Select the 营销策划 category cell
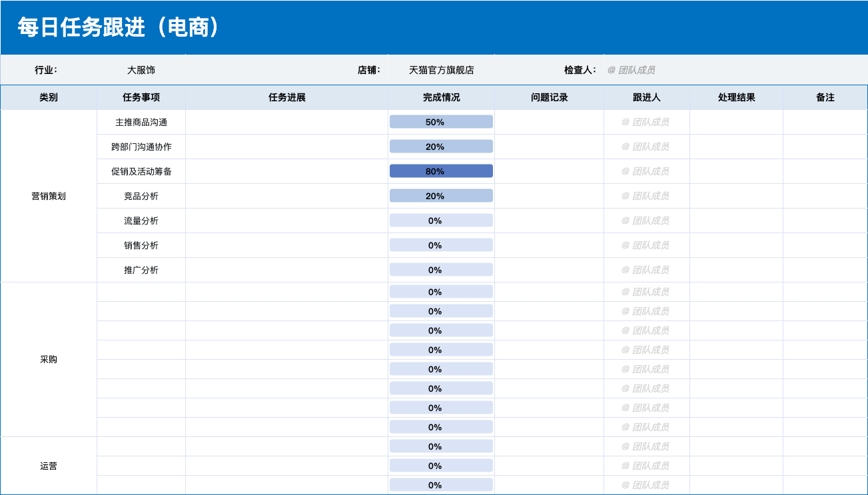 click(48, 195)
